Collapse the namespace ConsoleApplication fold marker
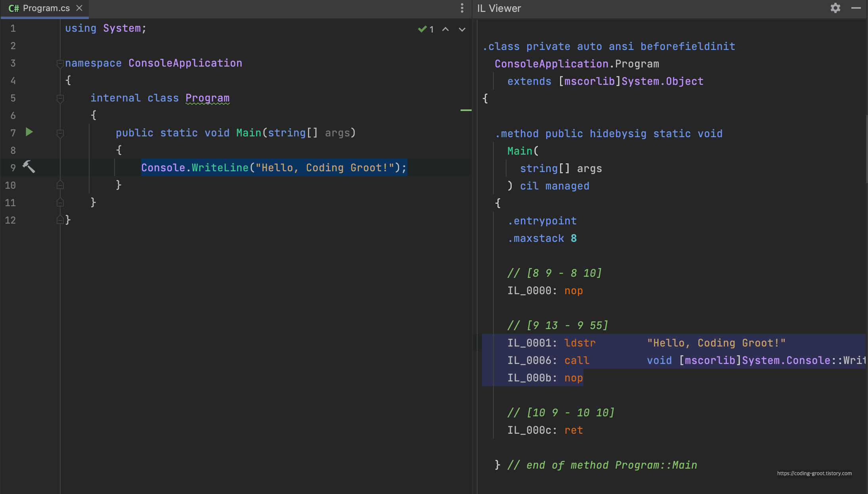The width and height of the screenshot is (868, 494). [x=60, y=63]
